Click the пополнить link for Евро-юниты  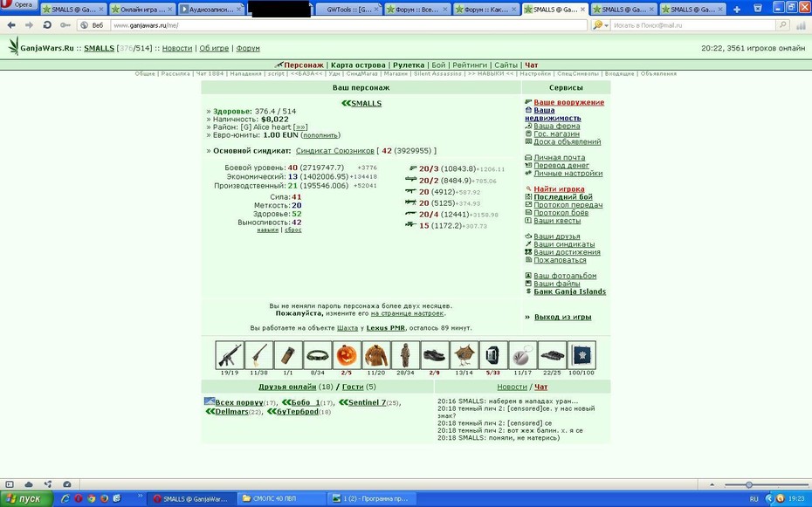pyautogui.click(x=320, y=135)
